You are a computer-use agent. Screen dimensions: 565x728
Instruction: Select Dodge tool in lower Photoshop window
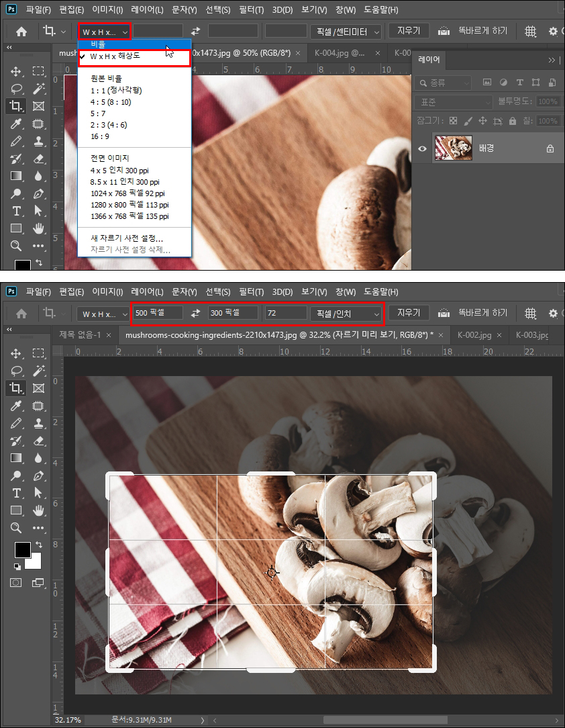16,475
